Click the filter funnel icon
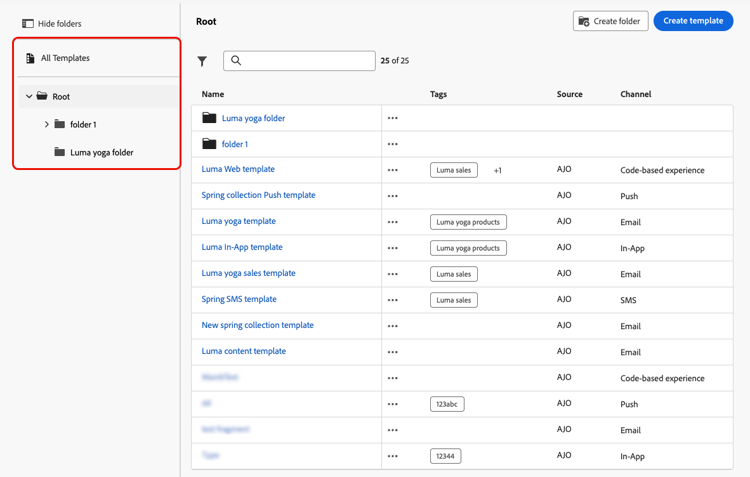The image size is (750, 477). (x=202, y=61)
